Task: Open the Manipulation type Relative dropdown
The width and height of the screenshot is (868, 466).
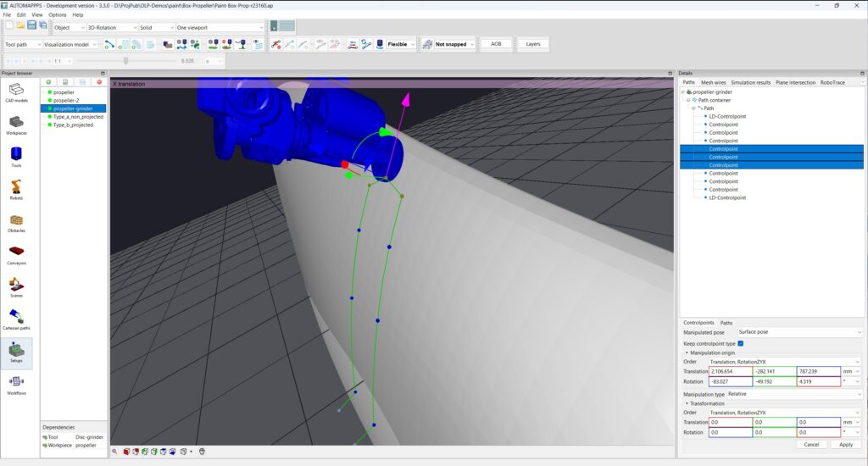Action: tap(795, 394)
